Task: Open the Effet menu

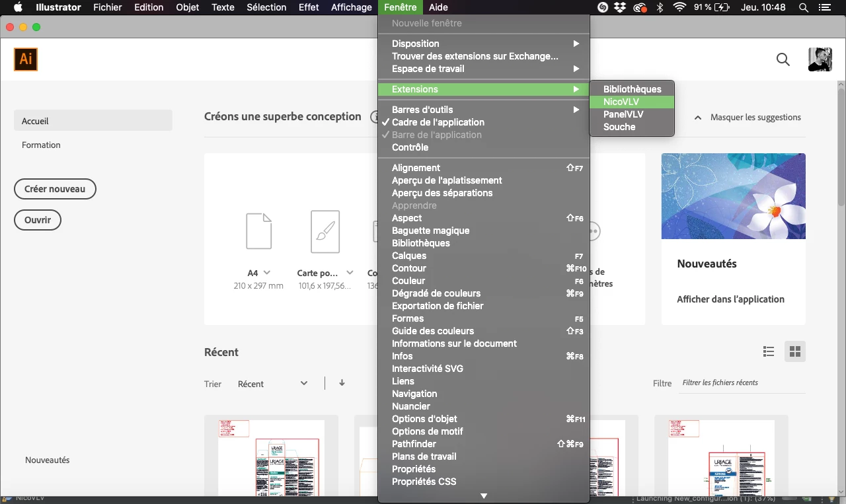Action: point(309,7)
